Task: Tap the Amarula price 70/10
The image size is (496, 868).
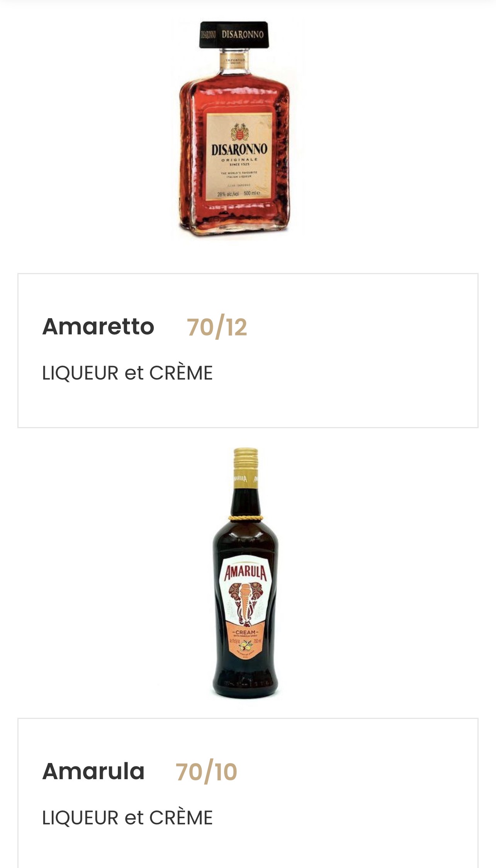Action: (206, 771)
